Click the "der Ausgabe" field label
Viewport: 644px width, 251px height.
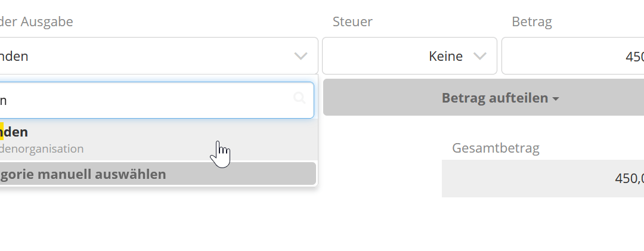coord(36,22)
